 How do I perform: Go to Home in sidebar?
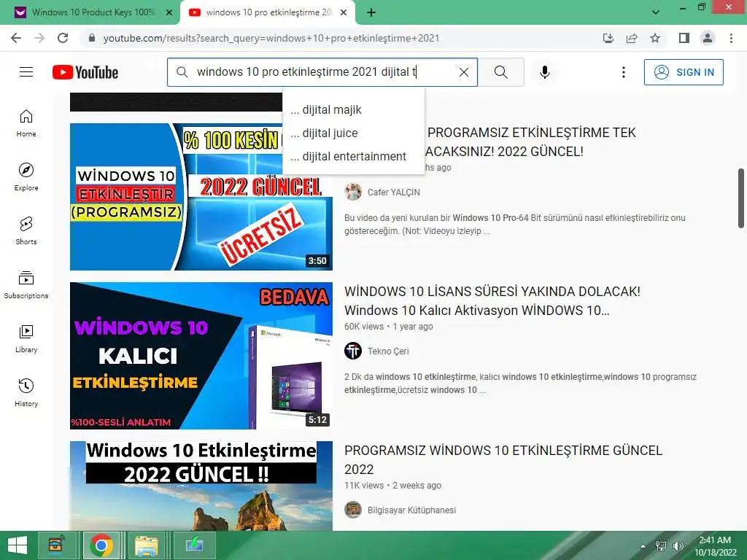(26, 123)
